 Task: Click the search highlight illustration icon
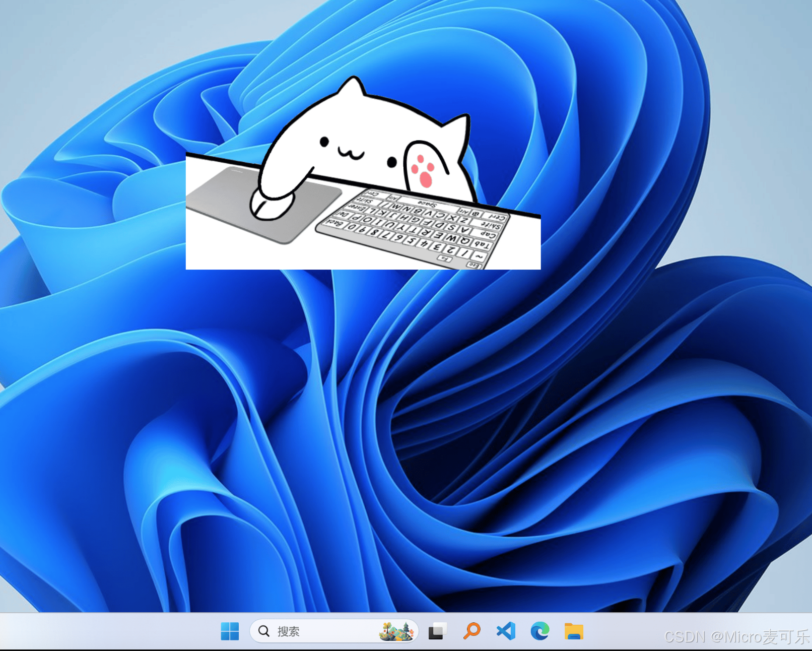click(x=396, y=631)
